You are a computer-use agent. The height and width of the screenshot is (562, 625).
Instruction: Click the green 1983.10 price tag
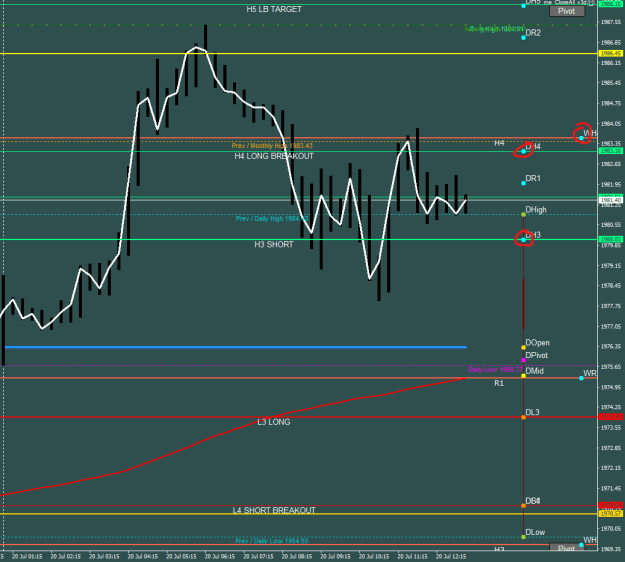click(611, 151)
